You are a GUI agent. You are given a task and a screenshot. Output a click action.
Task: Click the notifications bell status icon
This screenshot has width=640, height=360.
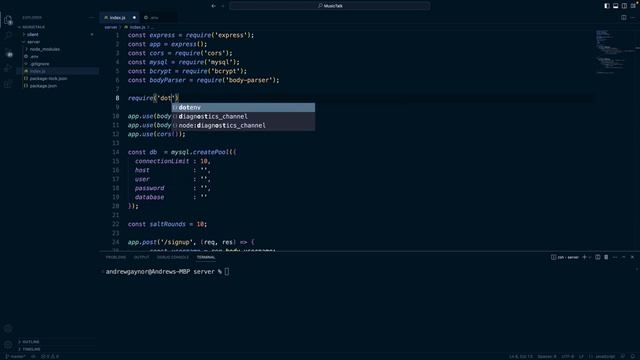coord(633,356)
